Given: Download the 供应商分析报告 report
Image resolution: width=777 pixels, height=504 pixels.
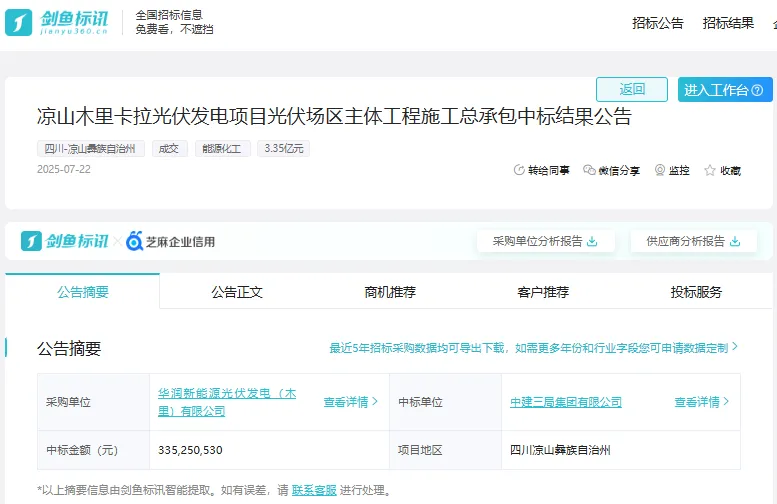Looking at the screenshot, I should [736, 241].
